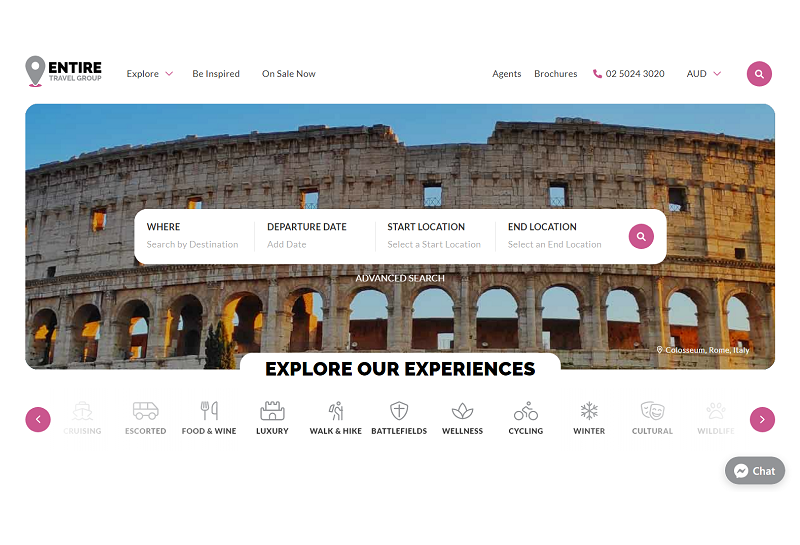800x545 pixels.
Task: Open the Battlefields shield icon
Action: tap(399, 411)
